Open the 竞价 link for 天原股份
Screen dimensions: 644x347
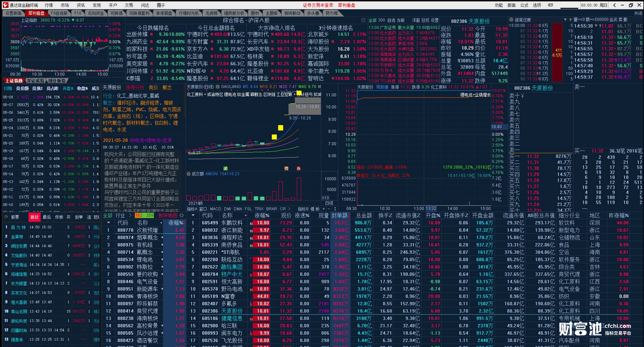point(153,87)
